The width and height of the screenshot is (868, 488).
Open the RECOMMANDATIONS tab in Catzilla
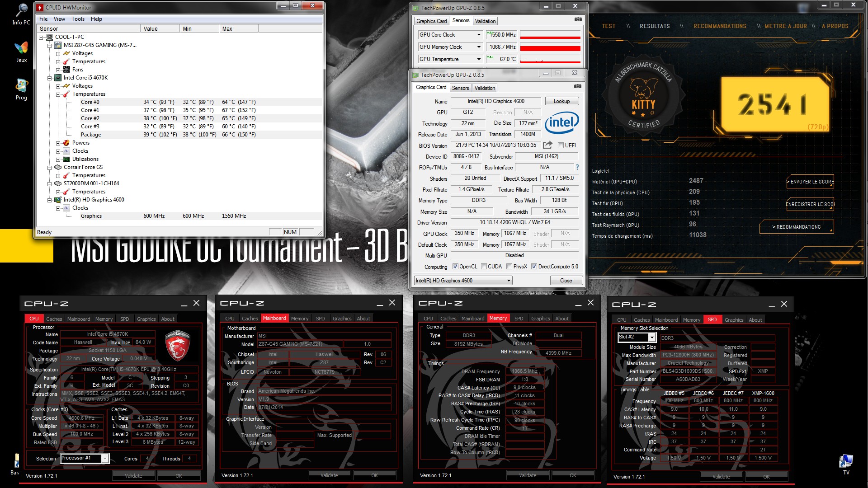720,26
